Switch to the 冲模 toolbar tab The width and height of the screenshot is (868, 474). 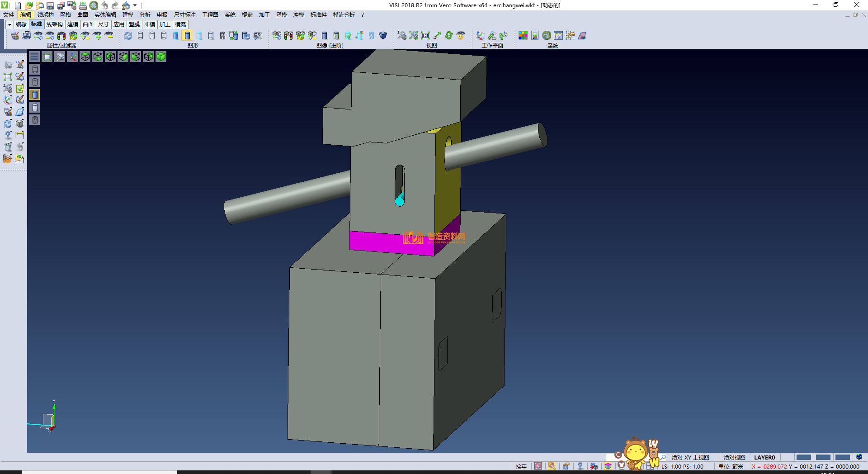149,24
